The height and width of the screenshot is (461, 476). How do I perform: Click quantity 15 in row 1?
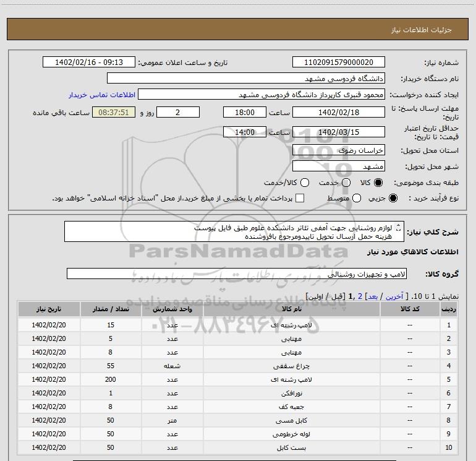point(111,325)
